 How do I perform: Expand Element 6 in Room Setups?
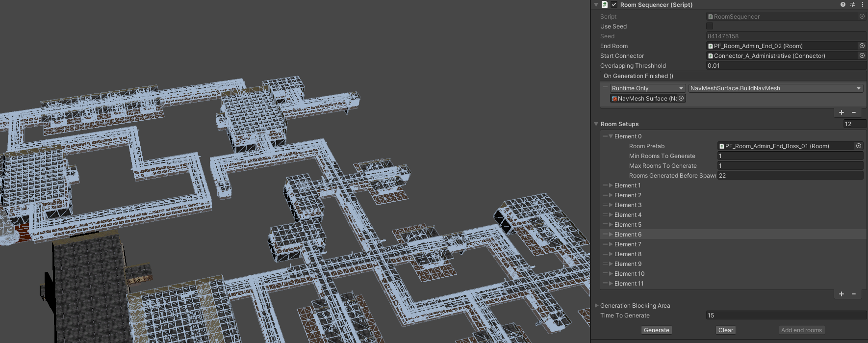pyautogui.click(x=611, y=235)
